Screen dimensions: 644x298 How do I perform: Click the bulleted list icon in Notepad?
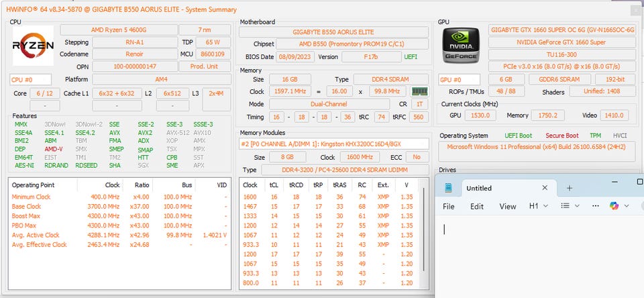[565, 205]
